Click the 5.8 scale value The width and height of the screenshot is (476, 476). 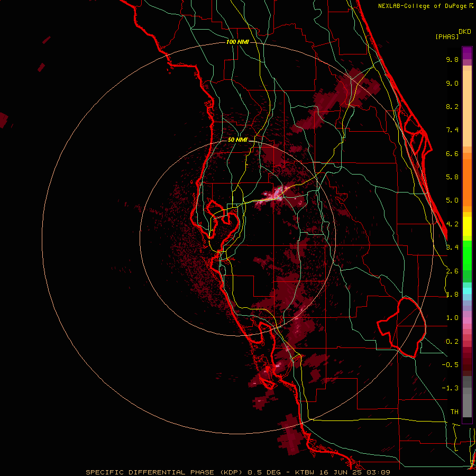(x=452, y=177)
